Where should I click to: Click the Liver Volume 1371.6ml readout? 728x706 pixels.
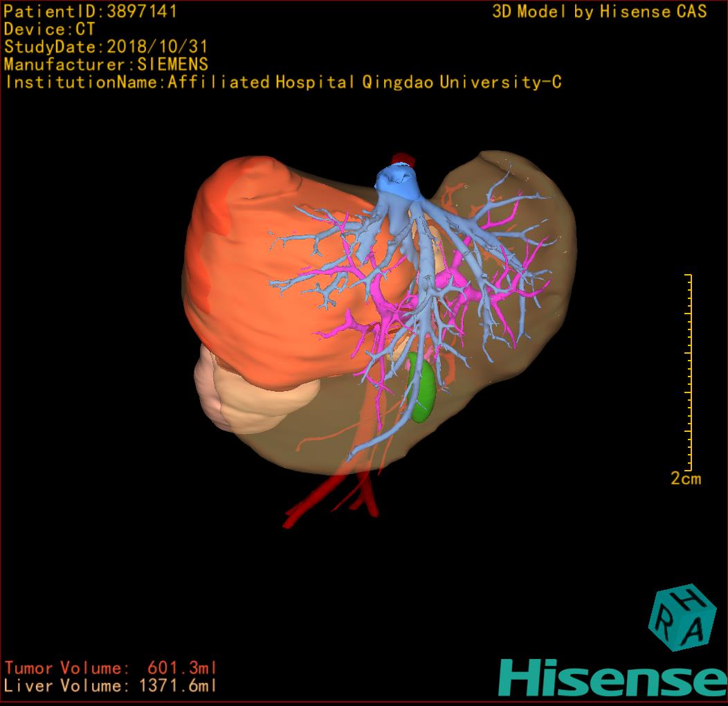pos(111,687)
